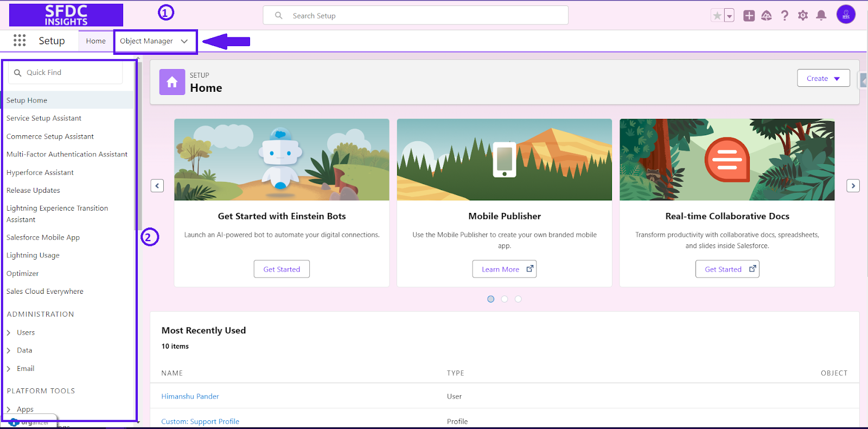Click the Quick Find input box
The height and width of the screenshot is (429, 868).
[65, 72]
